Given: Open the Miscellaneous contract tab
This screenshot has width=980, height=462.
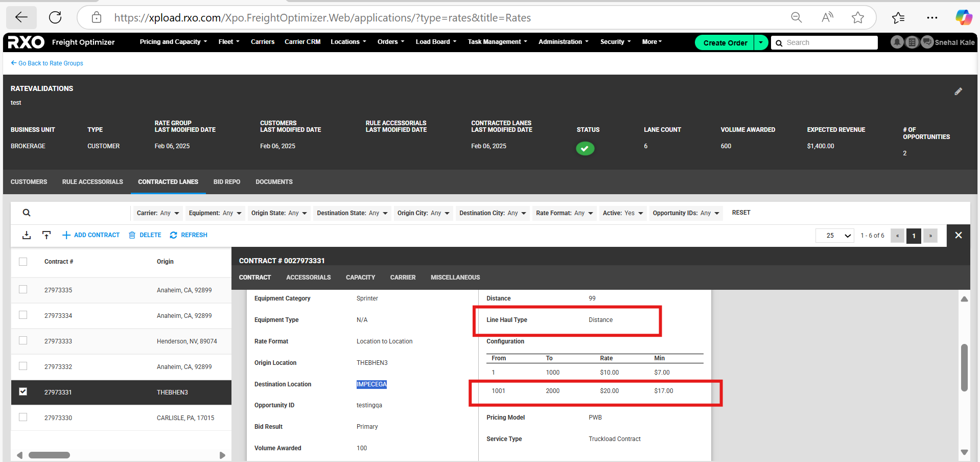Looking at the screenshot, I should 455,278.
